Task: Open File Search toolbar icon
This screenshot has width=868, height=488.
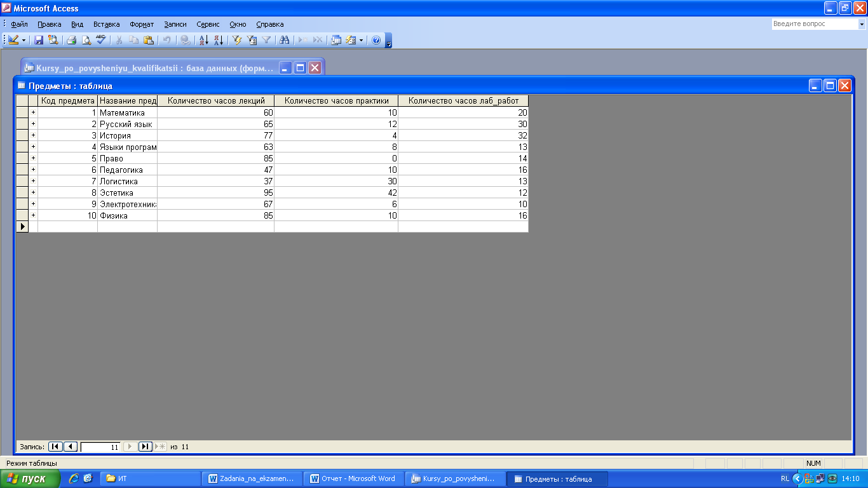Action: pos(53,40)
